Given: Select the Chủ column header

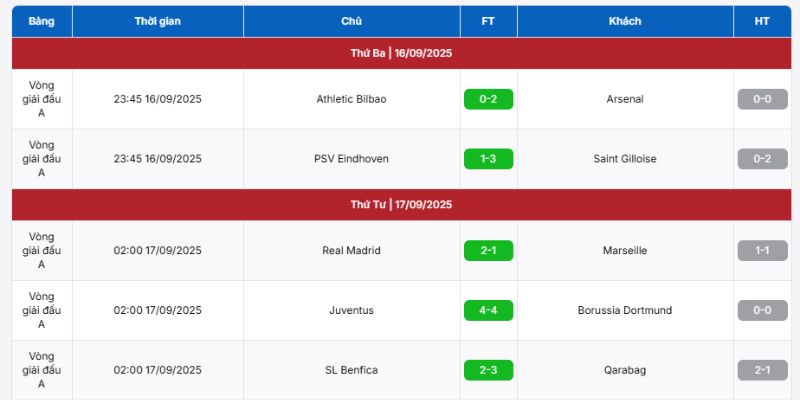Looking at the screenshot, I should point(351,21).
